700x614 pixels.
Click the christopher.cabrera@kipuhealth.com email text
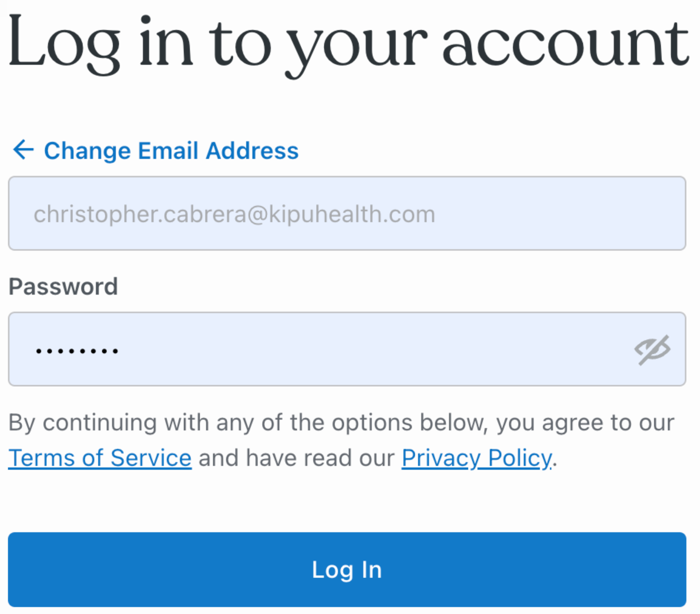point(234,214)
